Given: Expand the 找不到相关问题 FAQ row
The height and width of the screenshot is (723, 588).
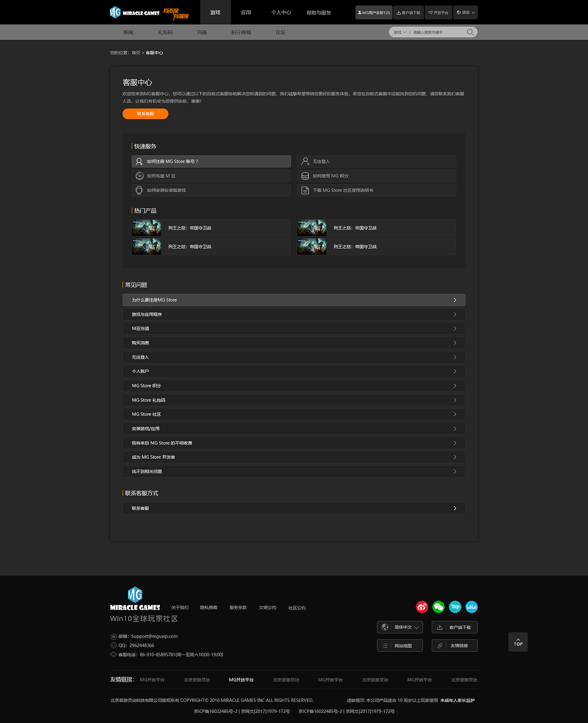Looking at the screenshot, I should [x=294, y=471].
